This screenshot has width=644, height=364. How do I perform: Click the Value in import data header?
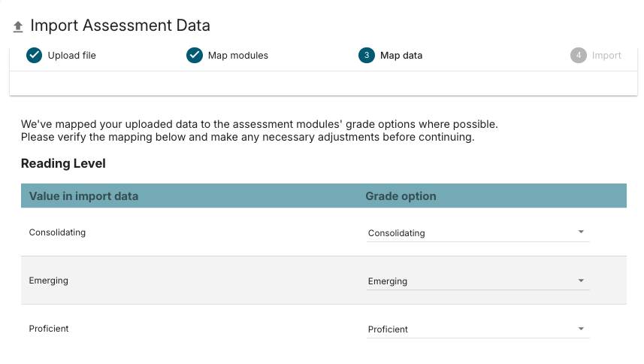click(x=83, y=196)
